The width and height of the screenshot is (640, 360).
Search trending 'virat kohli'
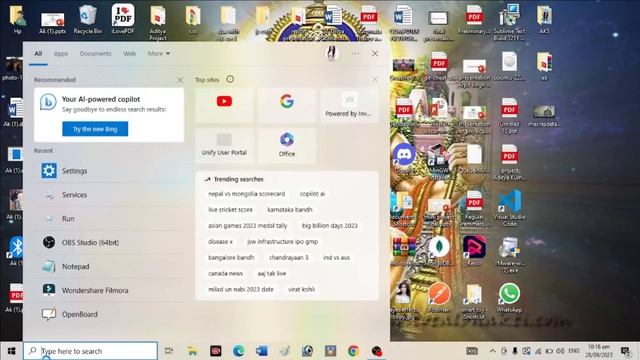point(301,289)
